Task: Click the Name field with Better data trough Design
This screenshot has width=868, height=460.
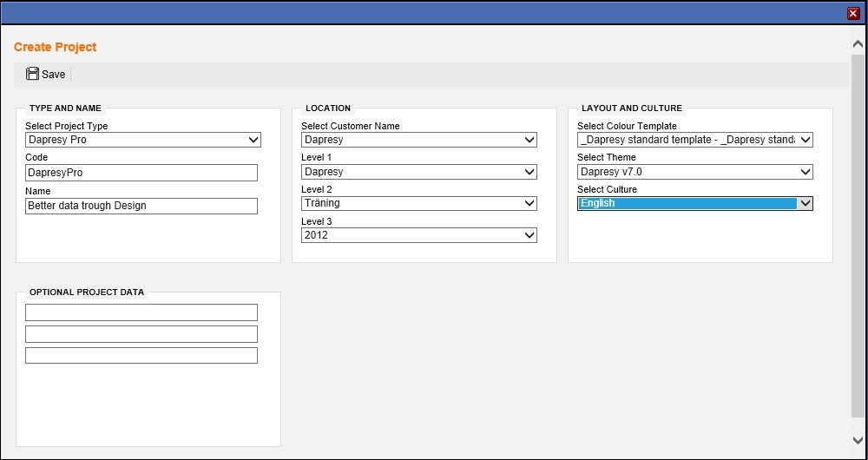Action: (x=141, y=206)
